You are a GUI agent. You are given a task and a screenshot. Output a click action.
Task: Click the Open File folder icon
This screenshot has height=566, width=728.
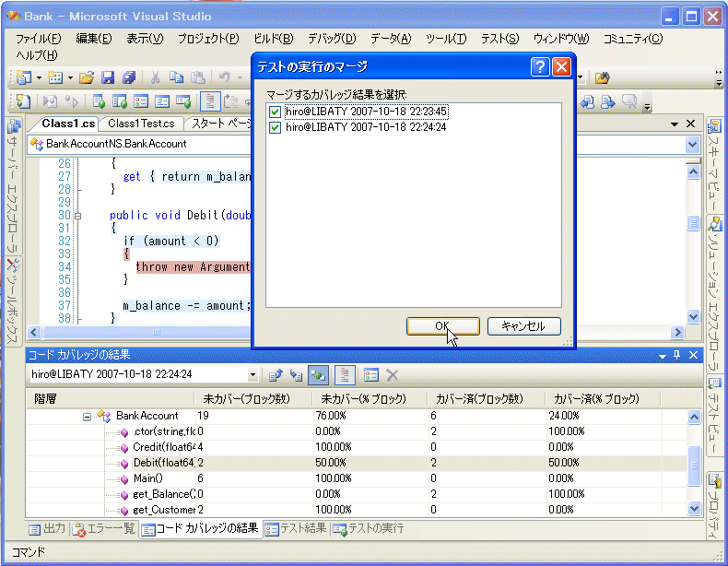[x=87, y=77]
